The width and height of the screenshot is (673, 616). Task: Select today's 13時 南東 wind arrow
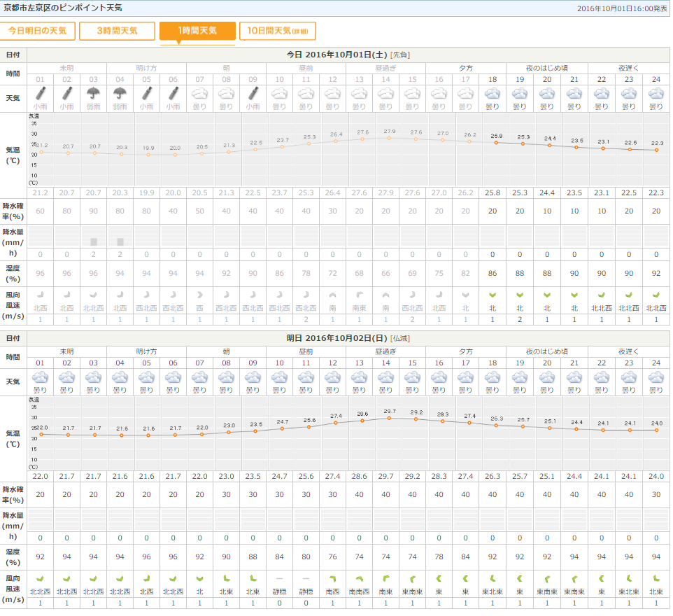coord(360,295)
